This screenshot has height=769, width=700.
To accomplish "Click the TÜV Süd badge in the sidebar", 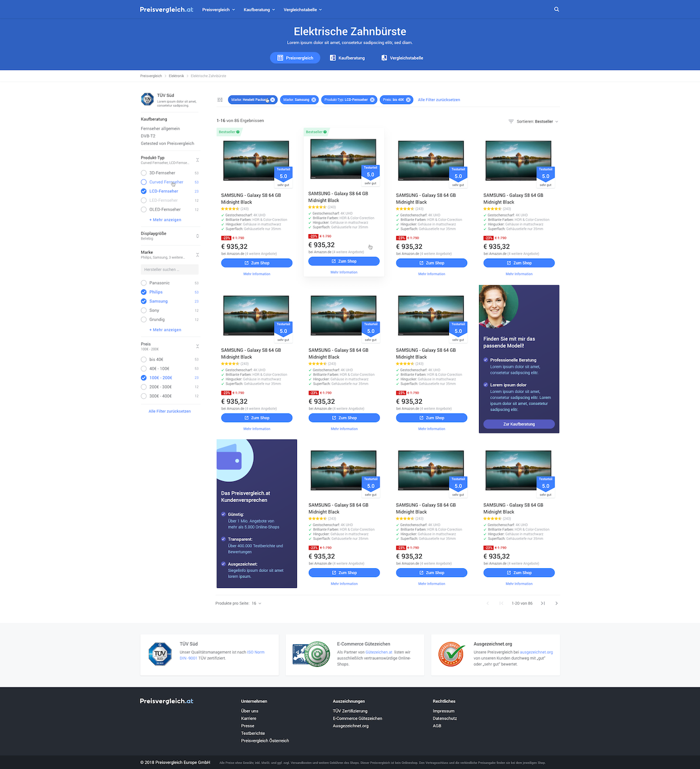I will 147,99.
